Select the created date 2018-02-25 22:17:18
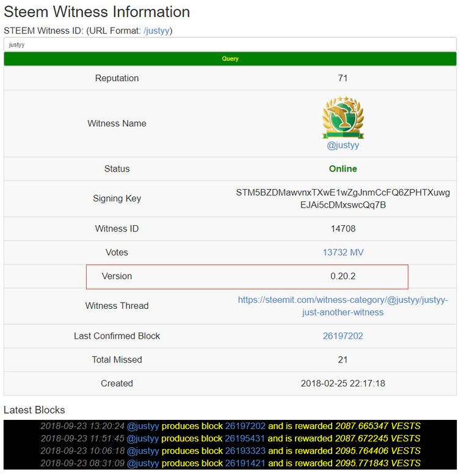The width and height of the screenshot is (469, 476). tap(343, 383)
